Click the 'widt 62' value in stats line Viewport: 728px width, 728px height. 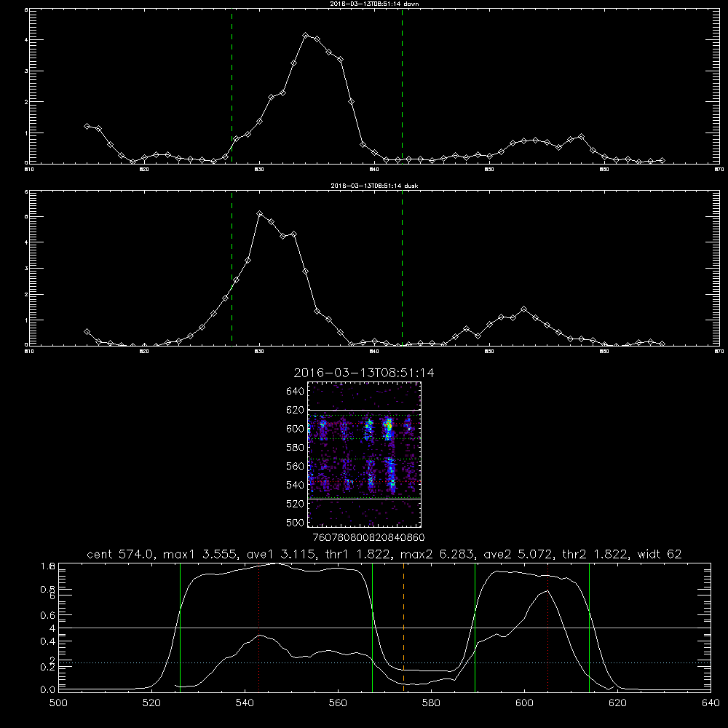(x=660, y=554)
